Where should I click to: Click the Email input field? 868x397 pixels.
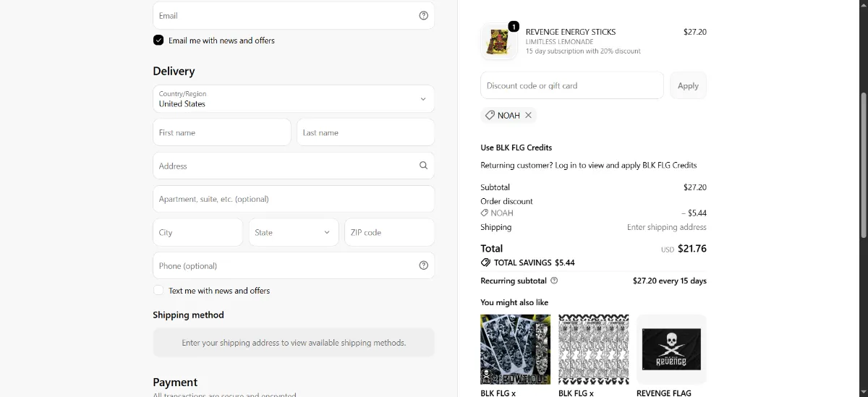pyautogui.click(x=294, y=15)
